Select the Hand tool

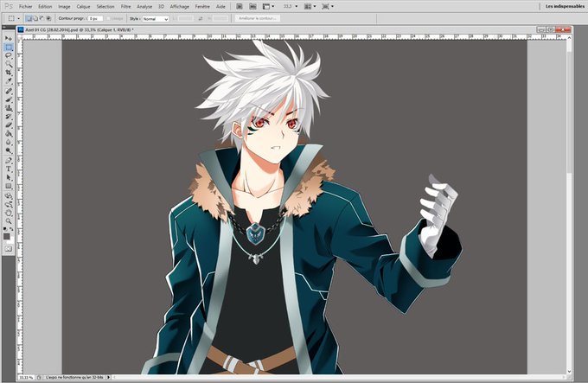[x=9, y=213]
